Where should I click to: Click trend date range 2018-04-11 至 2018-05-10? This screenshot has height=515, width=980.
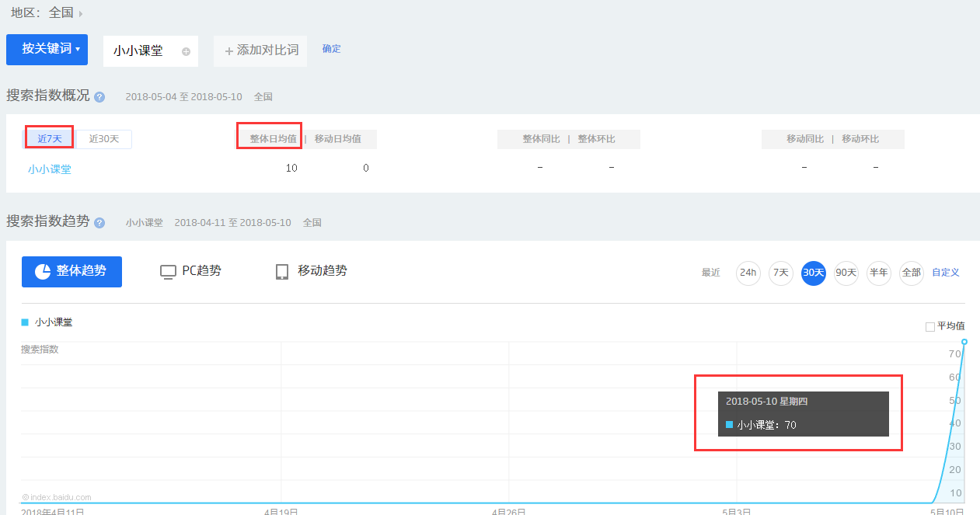tap(232, 223)
